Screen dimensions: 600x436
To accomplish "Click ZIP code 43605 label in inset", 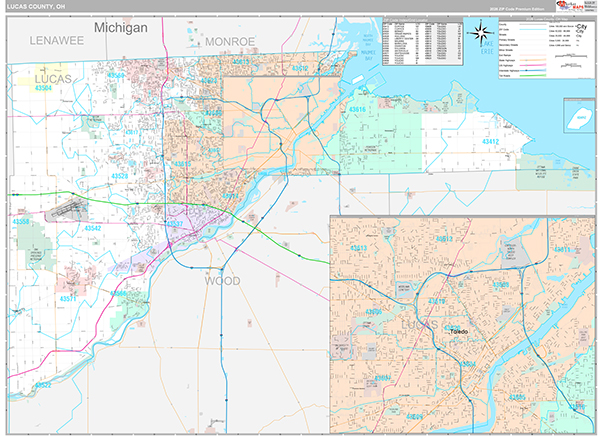I will click(517, 397).
